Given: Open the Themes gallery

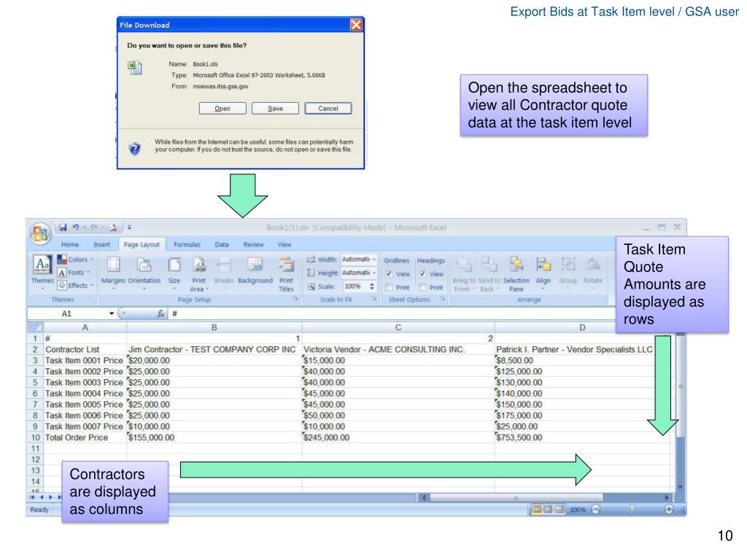Looking at the screenshot, I should [42, 273].
